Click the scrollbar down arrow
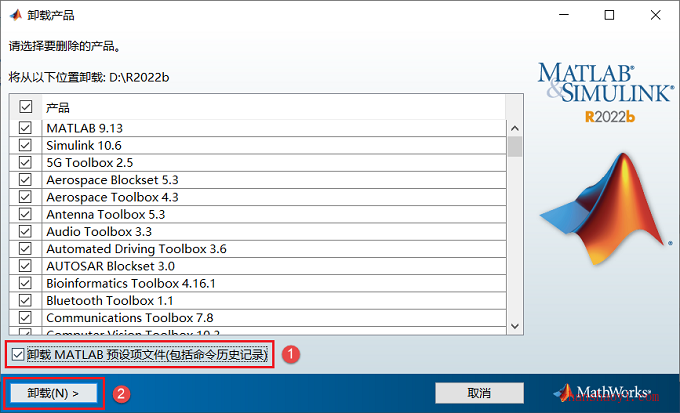Image resolution: width=680 pixels, height=413 pixels. [515, 326]
